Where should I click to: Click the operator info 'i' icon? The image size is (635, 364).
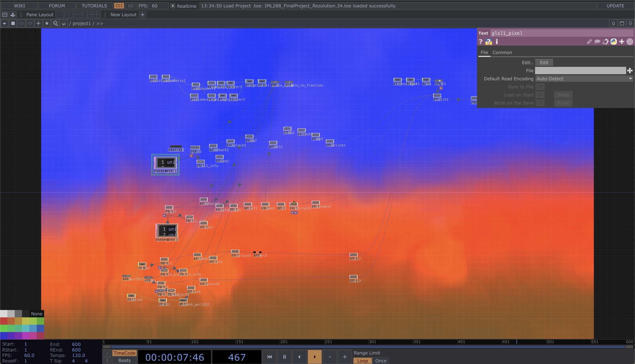(x=497, y=42)
